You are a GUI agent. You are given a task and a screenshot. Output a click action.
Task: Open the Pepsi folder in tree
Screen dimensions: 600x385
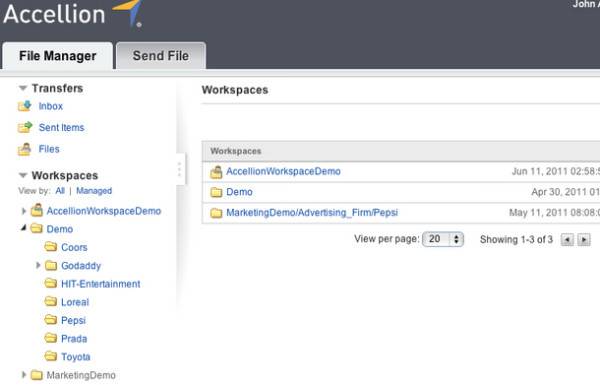pyautogui.click(x=73, y=320)
